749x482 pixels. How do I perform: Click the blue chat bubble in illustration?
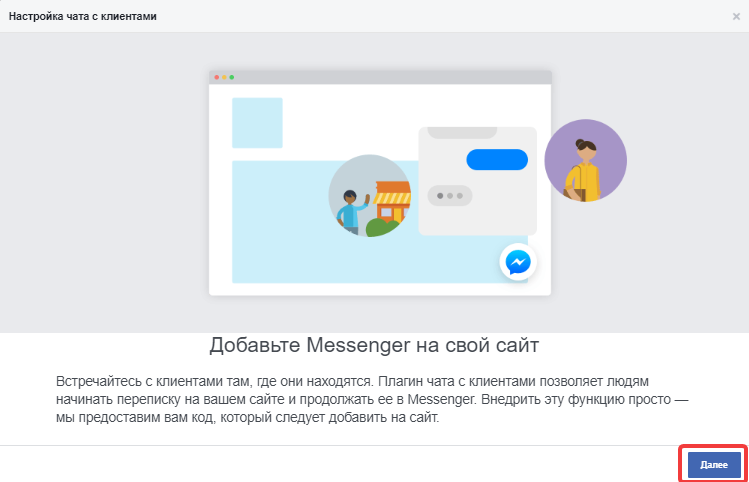(497, 160)
